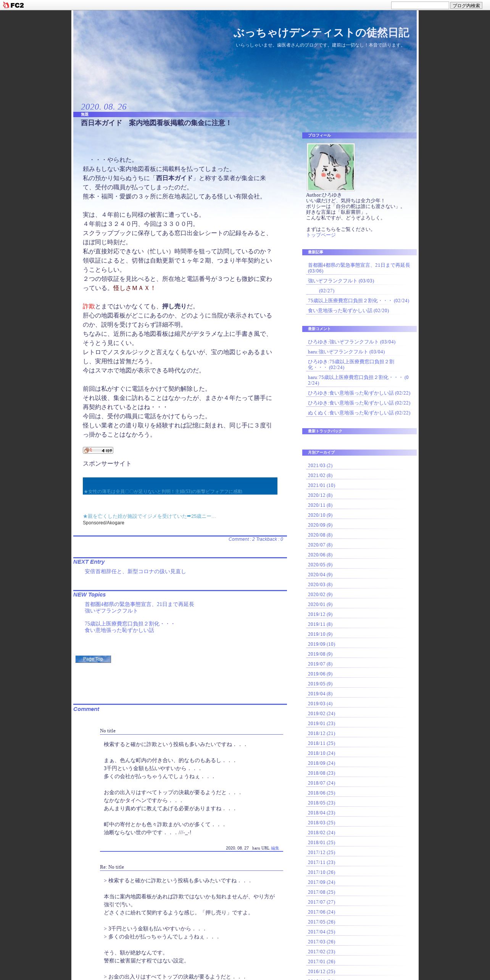This screenshot has width=490, height=980.
Task: Open New Topics link 強いぞフランクフルト
Action: 111,611
